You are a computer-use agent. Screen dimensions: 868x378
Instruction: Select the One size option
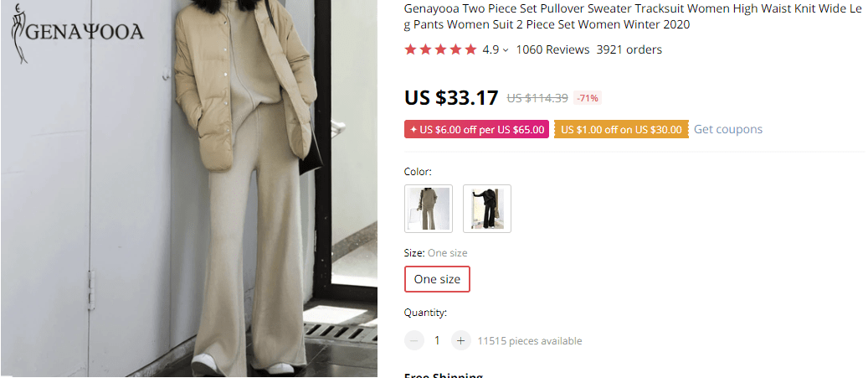[x=437, y=279]
